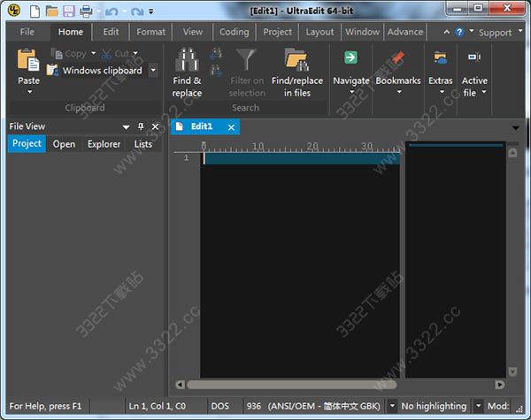Click the scroll left arrow

(x=180, y=385)
